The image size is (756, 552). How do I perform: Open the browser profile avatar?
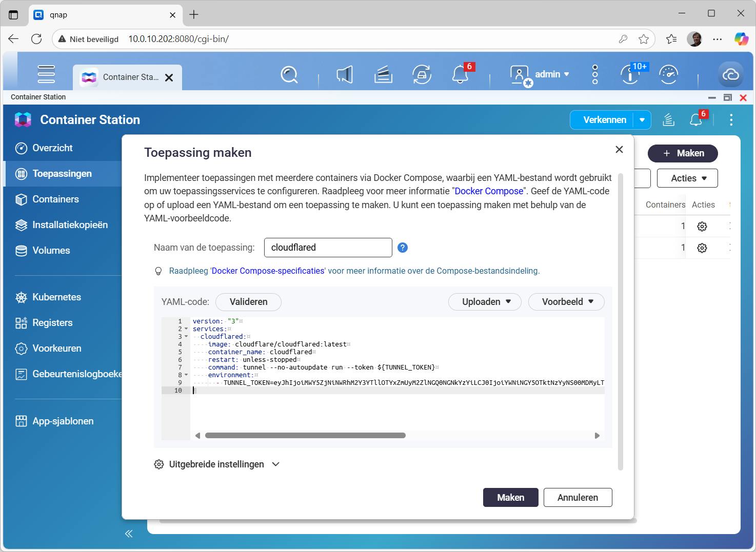point(694,39)
